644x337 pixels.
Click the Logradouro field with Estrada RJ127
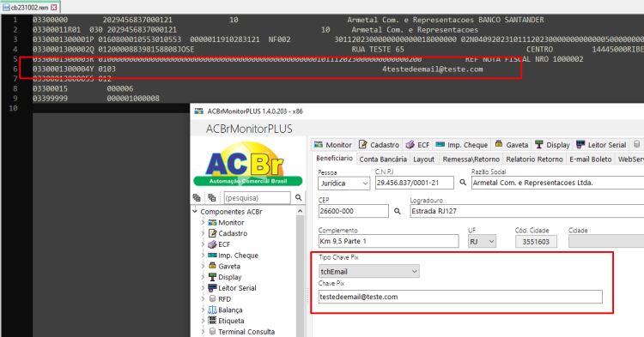pos(527,211)
